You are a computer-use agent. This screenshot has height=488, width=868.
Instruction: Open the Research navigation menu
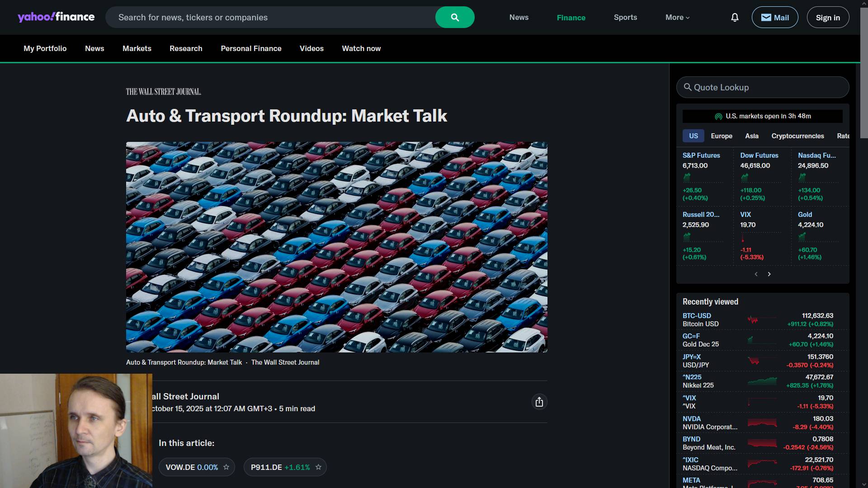(186, 48)
